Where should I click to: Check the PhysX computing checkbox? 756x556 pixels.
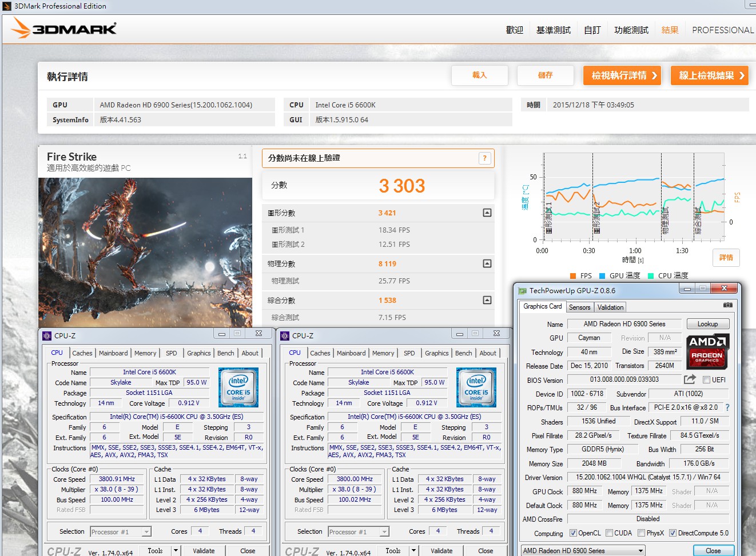point(642,533)
